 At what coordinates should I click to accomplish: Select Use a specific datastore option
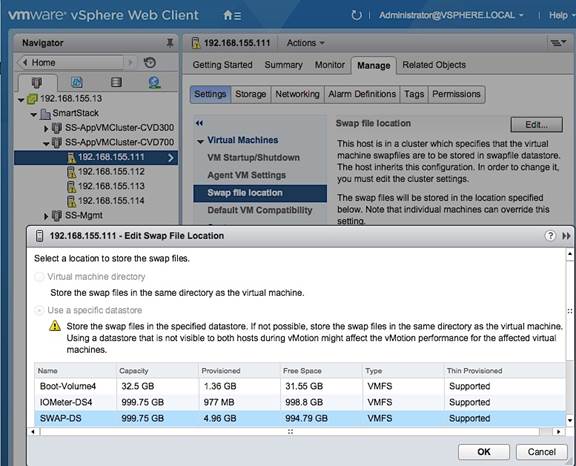(x=39, y=310)
